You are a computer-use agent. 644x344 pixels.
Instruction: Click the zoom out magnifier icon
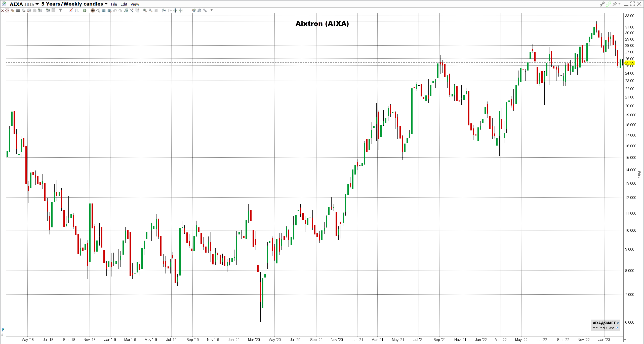tap(150, 11)
